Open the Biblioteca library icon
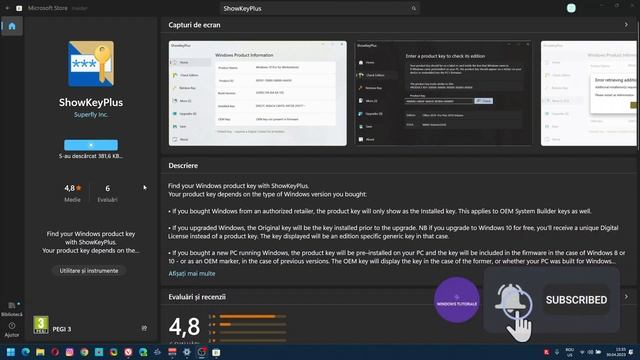Screen dimensions: 640x360 (x=12, y=309)
